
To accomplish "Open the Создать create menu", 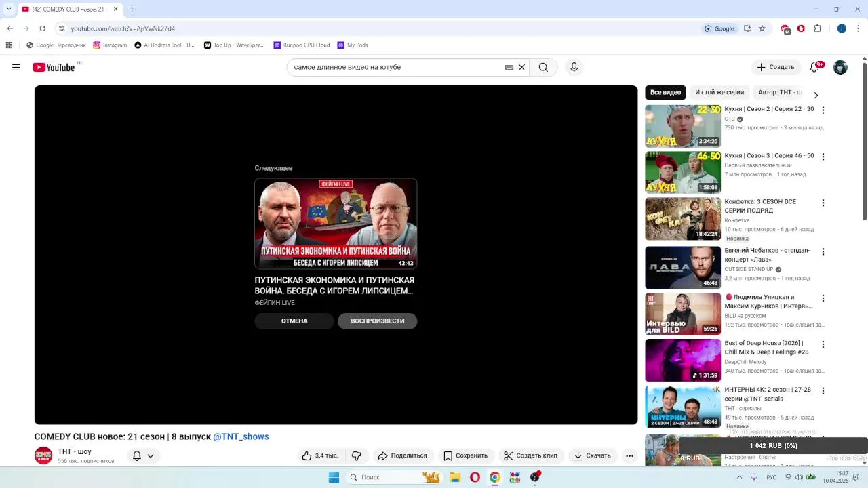I will click(x=776, y=67).
